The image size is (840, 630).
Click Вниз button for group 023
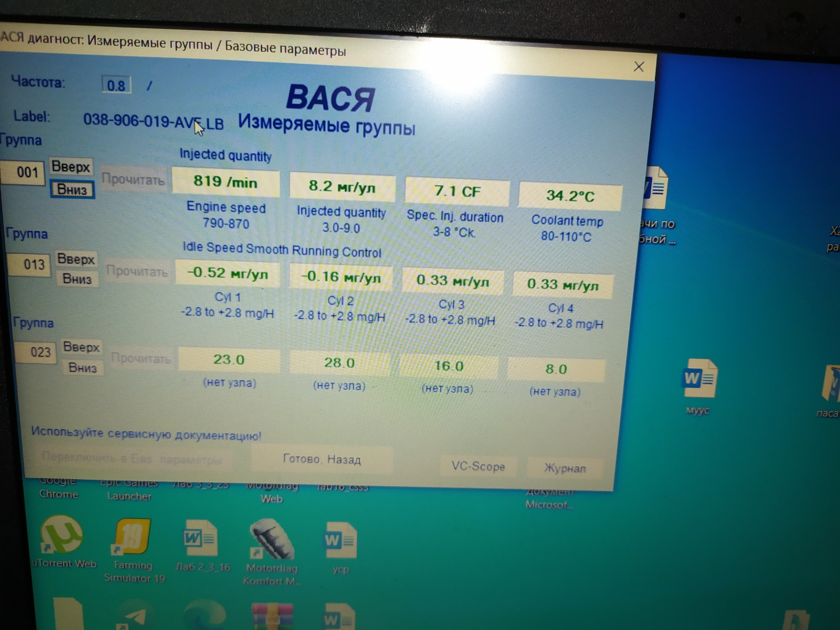pos(82,367)
